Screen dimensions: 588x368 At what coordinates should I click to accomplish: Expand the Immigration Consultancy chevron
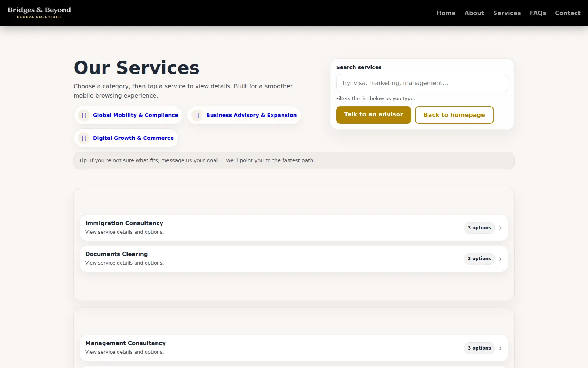(500, 228)
